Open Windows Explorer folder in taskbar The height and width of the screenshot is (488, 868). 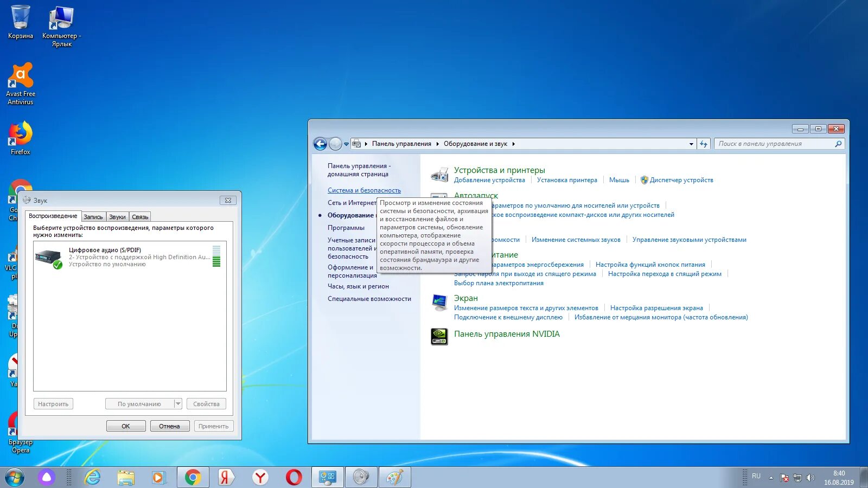125,478
